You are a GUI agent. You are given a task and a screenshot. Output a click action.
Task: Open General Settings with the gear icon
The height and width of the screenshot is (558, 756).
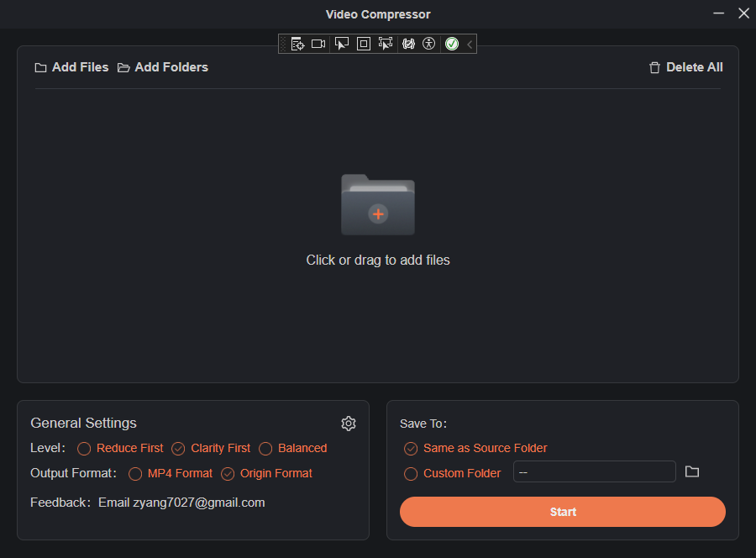[349, 423]
